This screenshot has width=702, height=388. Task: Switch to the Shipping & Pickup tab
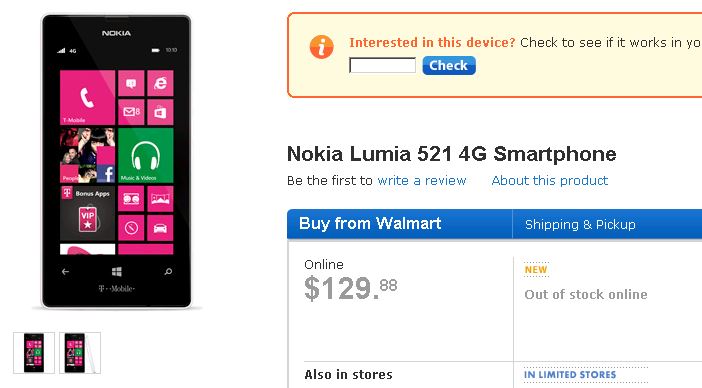[x=580, y=224]
